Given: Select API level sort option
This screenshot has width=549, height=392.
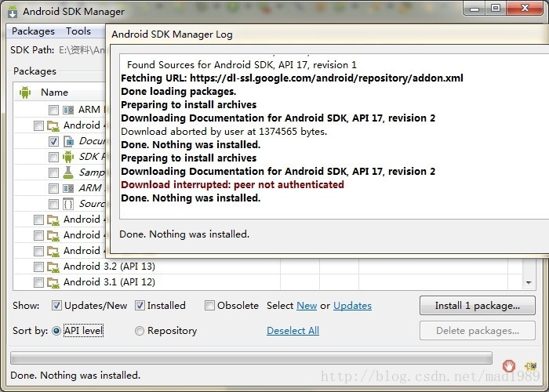Looking at the screenshot, I should point(56,331).
